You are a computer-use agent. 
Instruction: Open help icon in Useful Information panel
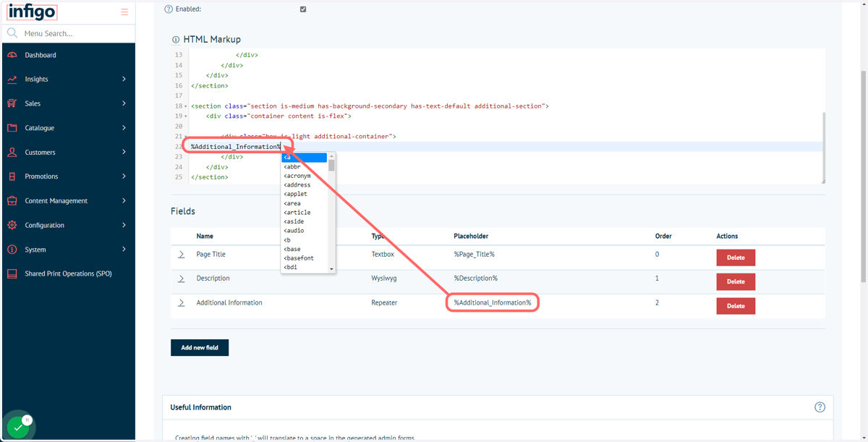(820, 407)
